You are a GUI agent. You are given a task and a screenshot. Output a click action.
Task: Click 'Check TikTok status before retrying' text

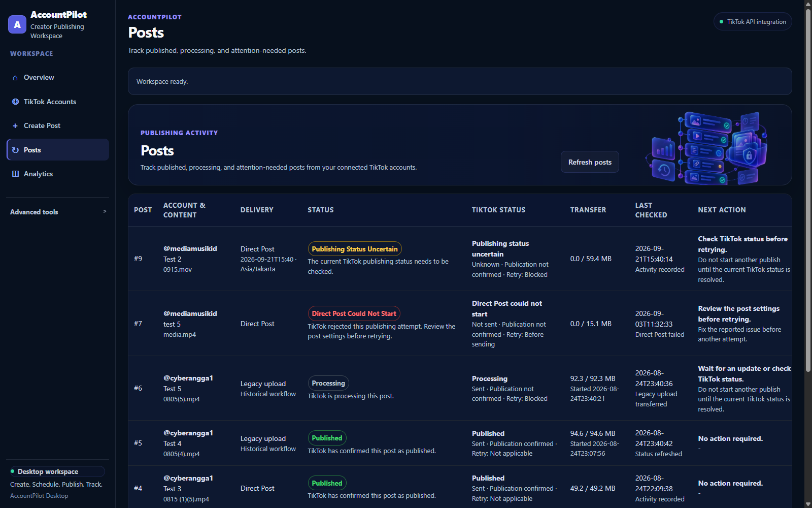point(742,244)
